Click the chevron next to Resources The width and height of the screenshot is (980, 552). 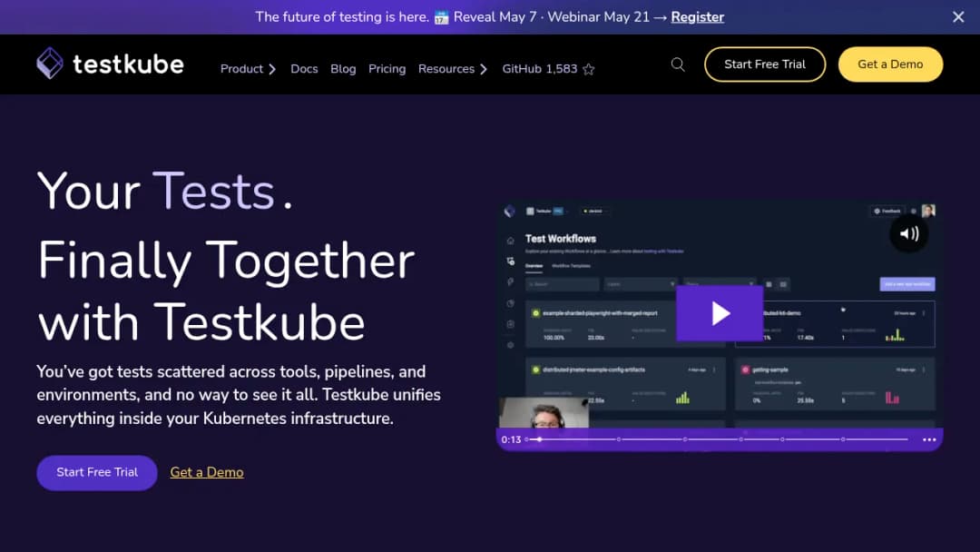pos(483,69)
